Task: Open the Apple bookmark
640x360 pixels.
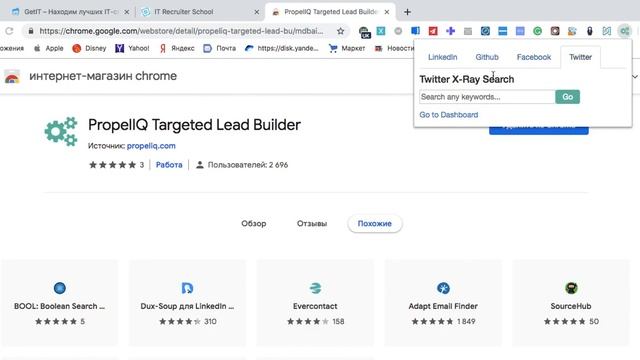Action: [x=49, y=48]
